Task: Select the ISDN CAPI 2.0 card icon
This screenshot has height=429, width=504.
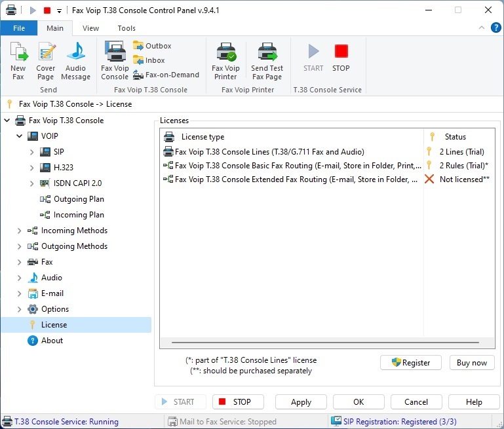Action: [45, 183]
